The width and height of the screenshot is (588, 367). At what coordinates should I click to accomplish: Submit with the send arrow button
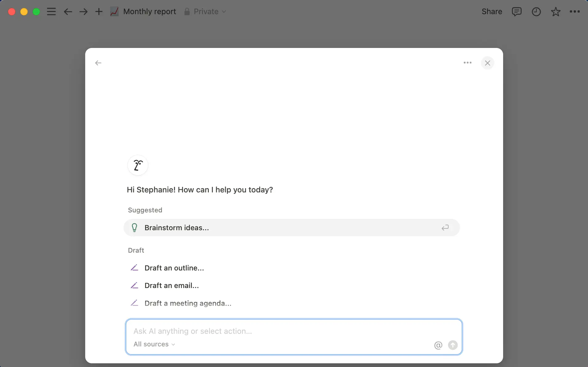click(453, 345)
